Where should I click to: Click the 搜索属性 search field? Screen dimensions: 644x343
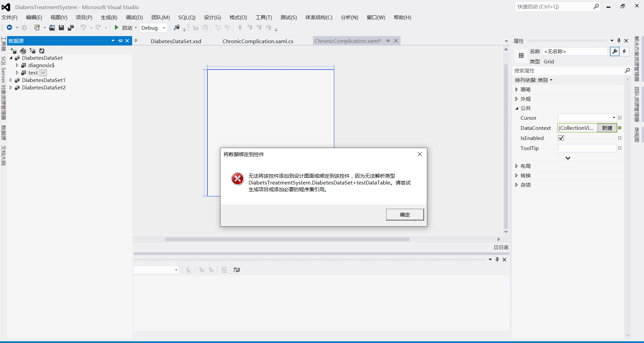coord(569,70)
